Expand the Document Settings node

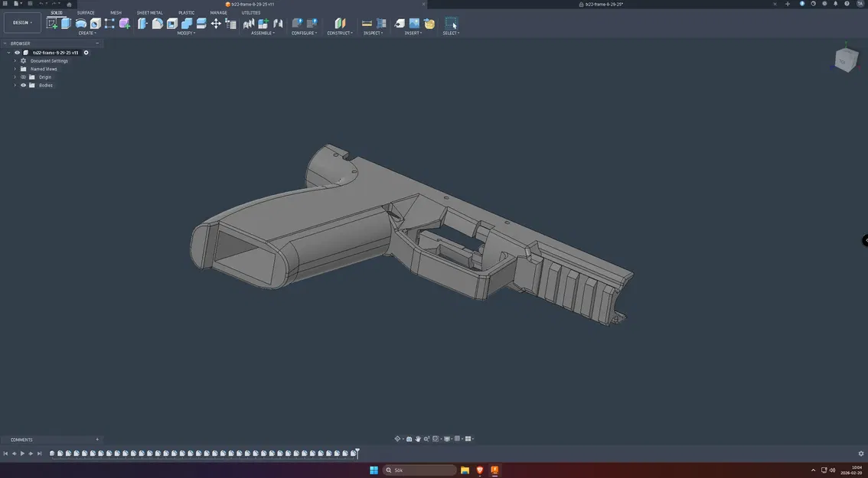15,61
